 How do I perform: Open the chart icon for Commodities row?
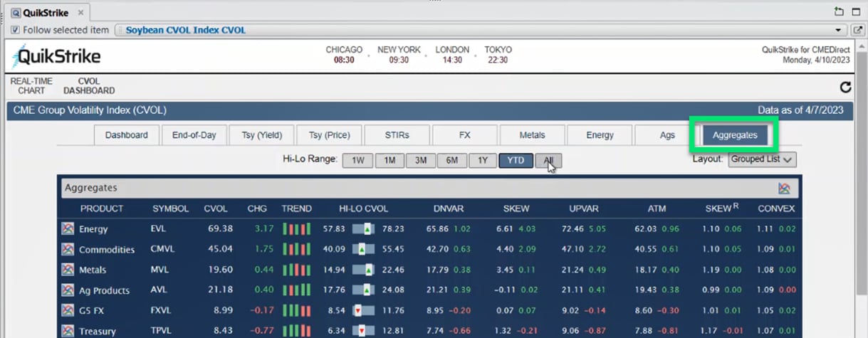pyautogui.click(x=68, y=250)
